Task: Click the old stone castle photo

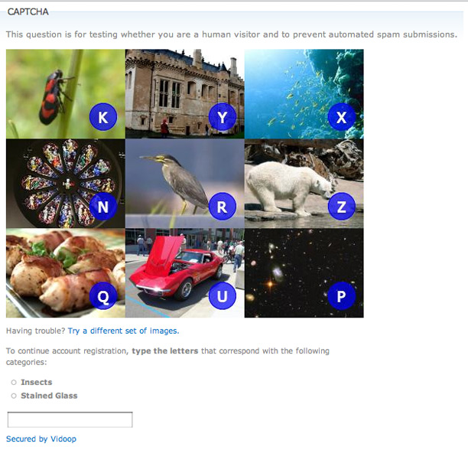Action: (x=185, y=94)
